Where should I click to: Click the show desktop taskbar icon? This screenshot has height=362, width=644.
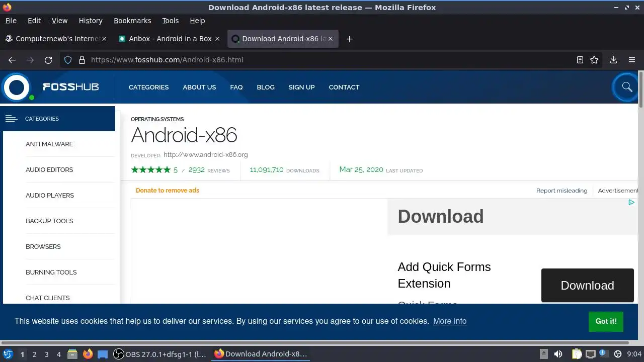[103, 354]
